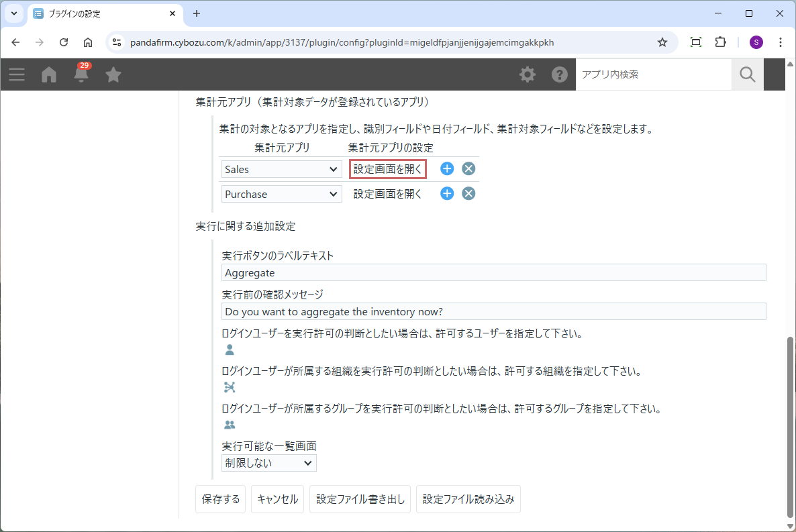Select the プラグインの設定 browser tab
Viewport: 796px width, 532px height.
pos(104,13)
